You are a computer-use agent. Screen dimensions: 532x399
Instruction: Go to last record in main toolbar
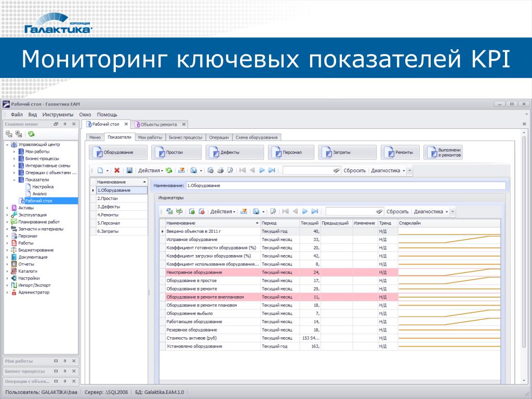point(272,170)
